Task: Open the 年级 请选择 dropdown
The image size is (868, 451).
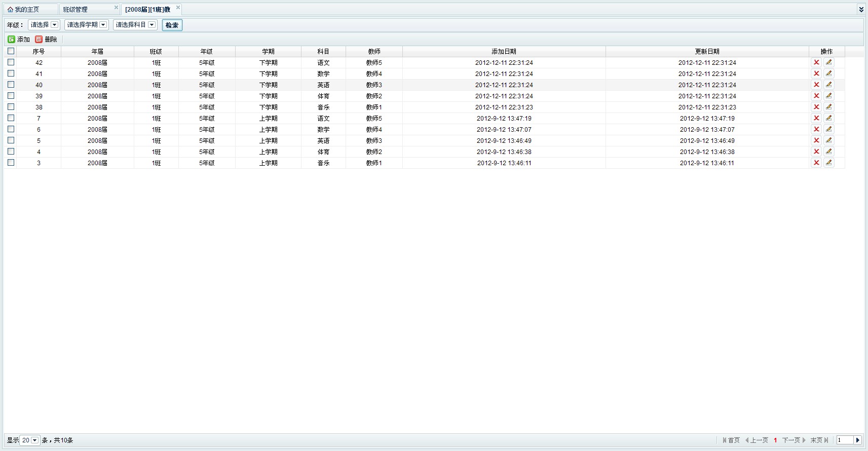Action: pyautogui.click(x=44, y=25)
